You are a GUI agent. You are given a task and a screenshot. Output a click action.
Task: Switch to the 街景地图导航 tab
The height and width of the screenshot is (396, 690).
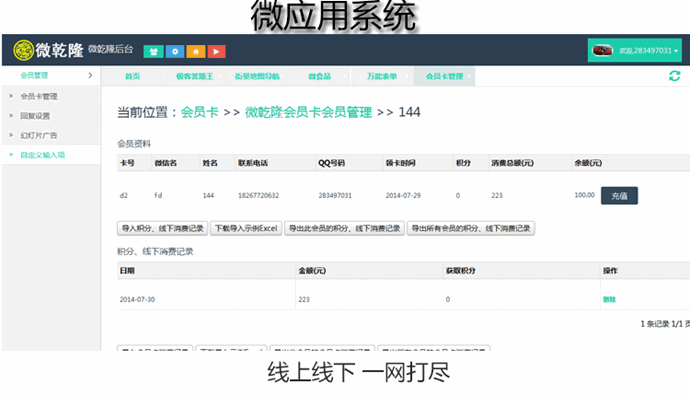[257, 77]
